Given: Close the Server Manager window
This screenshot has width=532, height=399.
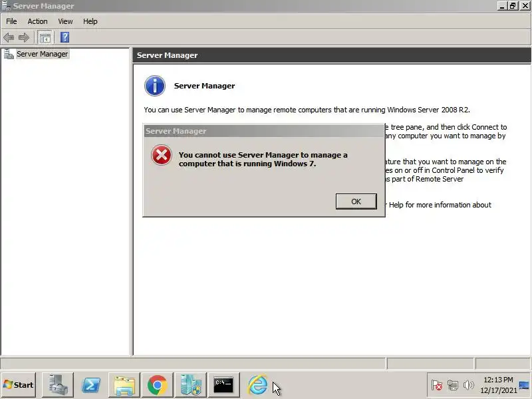Looking at the screenshot, I should pyautogui.click(x=525, y=6).
